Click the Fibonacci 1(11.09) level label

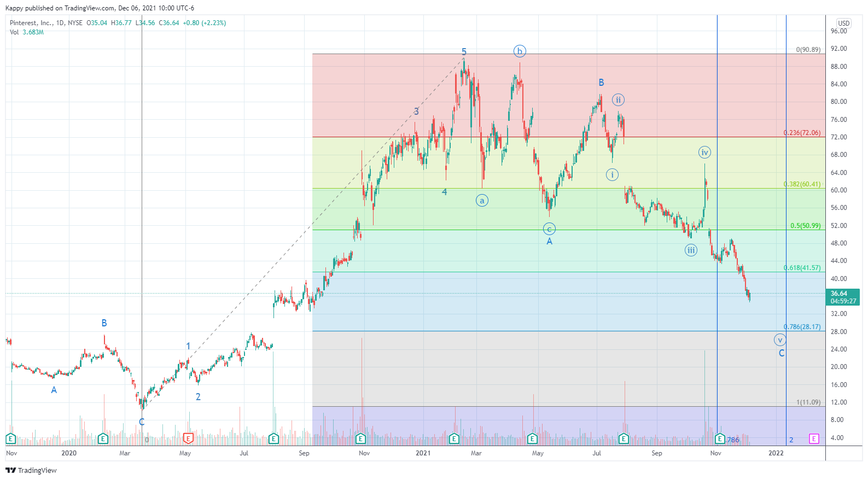(x=808, y=402)
